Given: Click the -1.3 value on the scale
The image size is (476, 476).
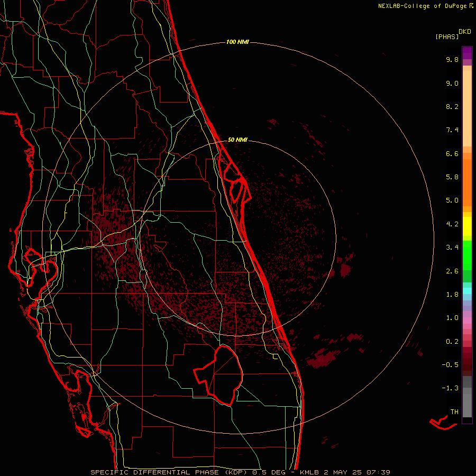Looking at the screenshot, I should (450, 388).
